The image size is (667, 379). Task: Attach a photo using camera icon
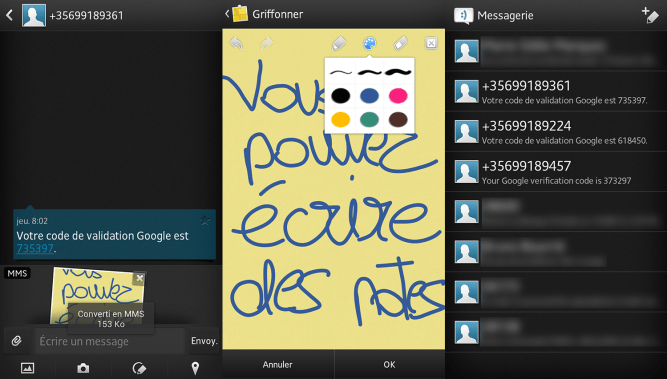83,368
